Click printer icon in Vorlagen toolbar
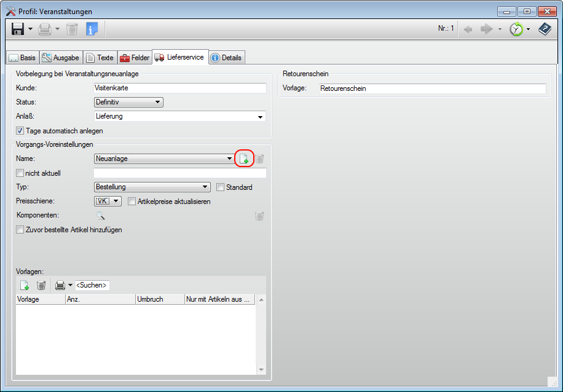The width and height of the screenshot is (563, 392). 60,285
